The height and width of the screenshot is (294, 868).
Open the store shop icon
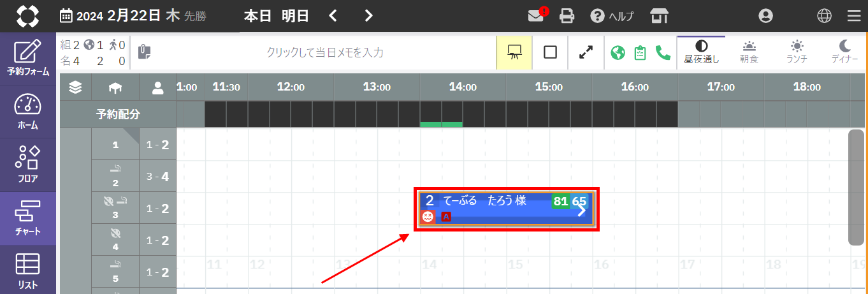(x=659, y=16)
